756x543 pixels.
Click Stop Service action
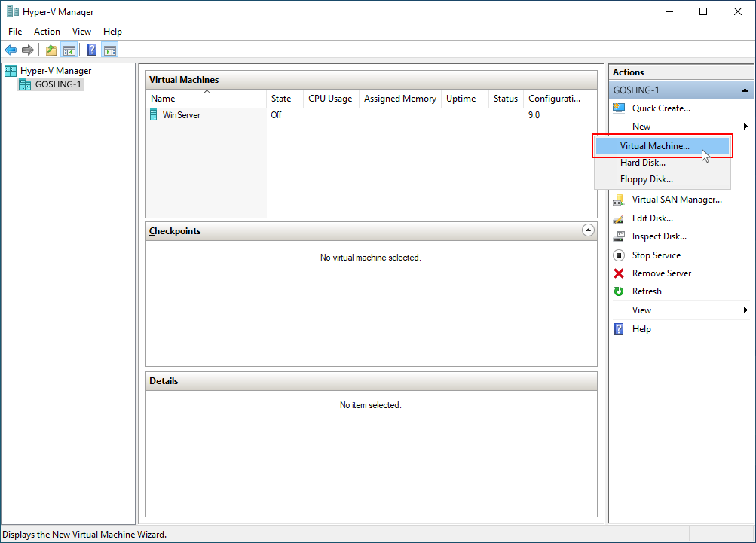coord(657,255)
